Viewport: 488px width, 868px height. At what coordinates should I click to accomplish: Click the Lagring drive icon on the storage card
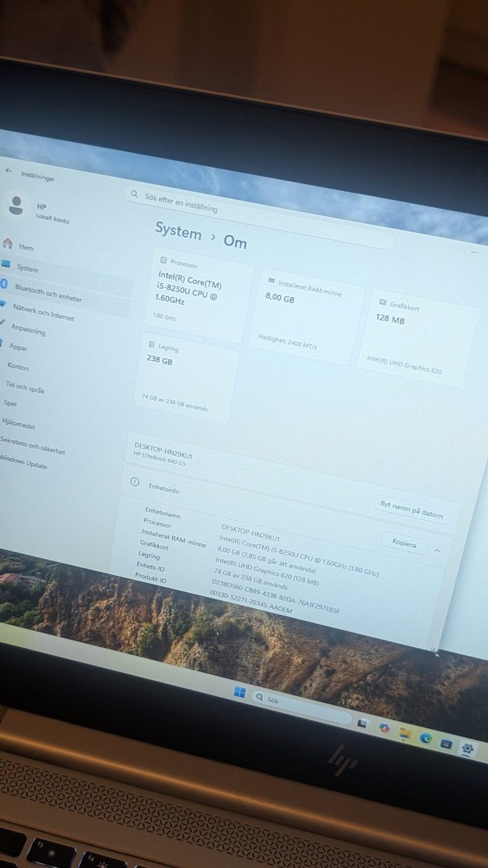coord(151,344)
